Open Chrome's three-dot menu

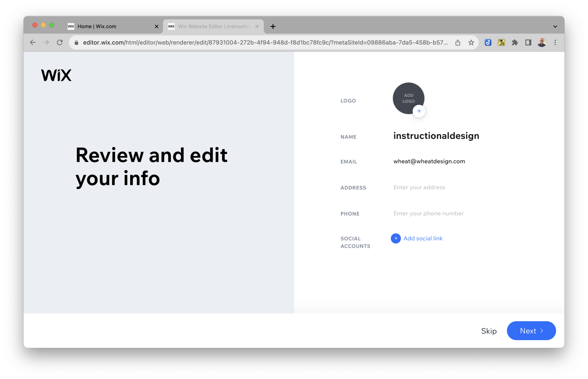[555, 43]
